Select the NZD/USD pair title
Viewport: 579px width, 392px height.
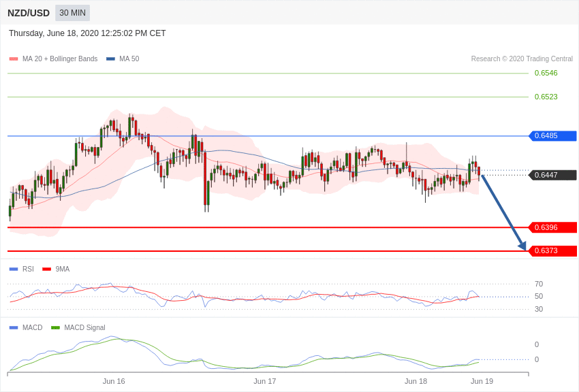pos(29,13)
